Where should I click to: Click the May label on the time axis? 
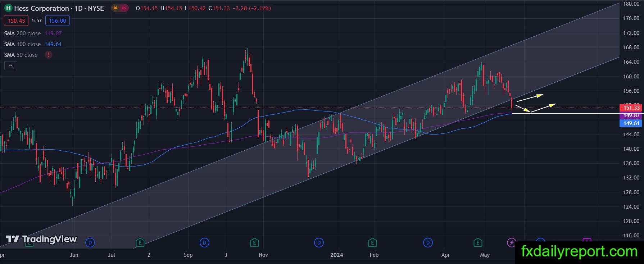tap(485, 255)
